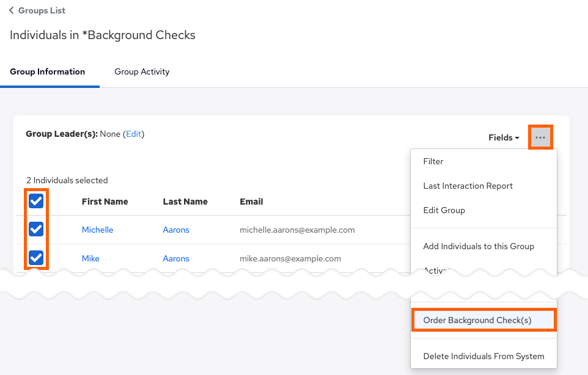Image resolution: width=588 pixels, height=375 pixels.
Task: Click the page title Individuals in *Background Checks
Action: pyautogui.click(x=102, y=35)
